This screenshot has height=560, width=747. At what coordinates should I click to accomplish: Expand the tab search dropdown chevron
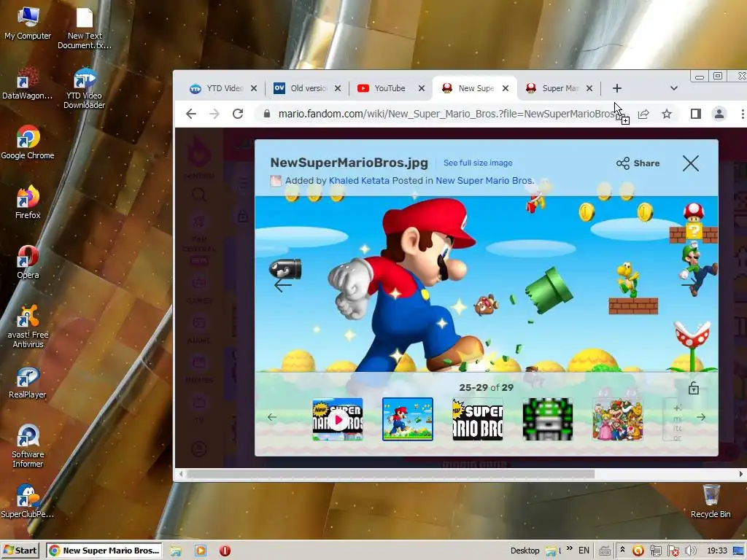click(x=673, y=88)
